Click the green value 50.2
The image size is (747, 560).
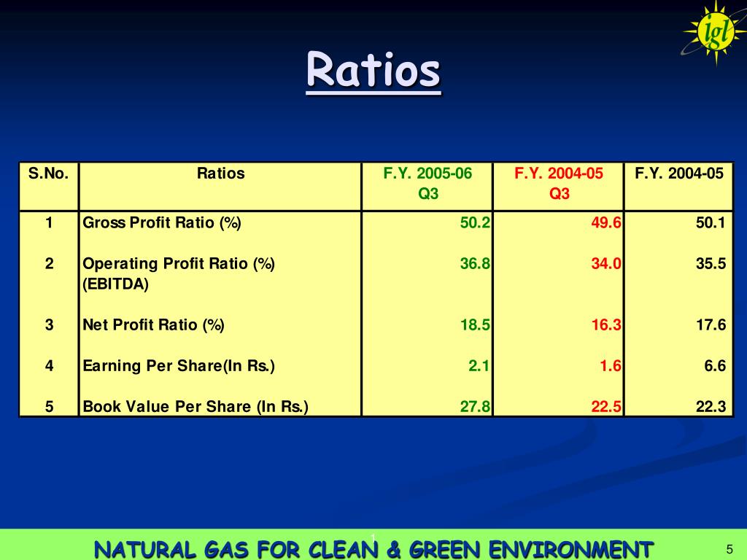(475, 222)
